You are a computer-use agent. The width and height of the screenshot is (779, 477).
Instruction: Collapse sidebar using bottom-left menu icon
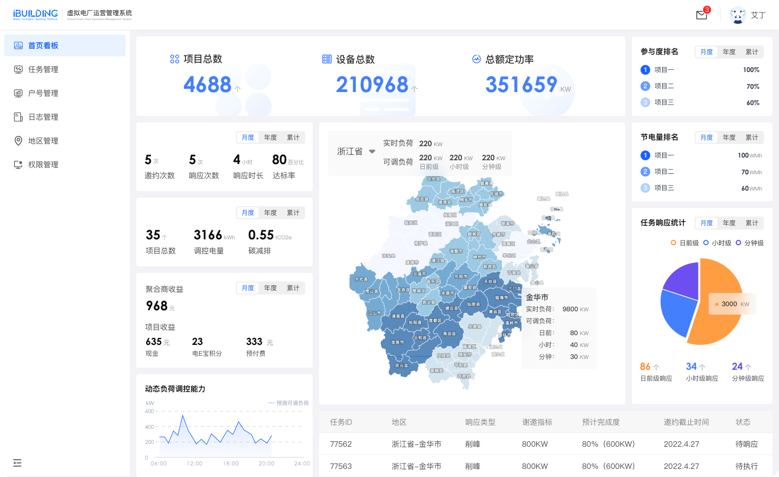(17, 463)
